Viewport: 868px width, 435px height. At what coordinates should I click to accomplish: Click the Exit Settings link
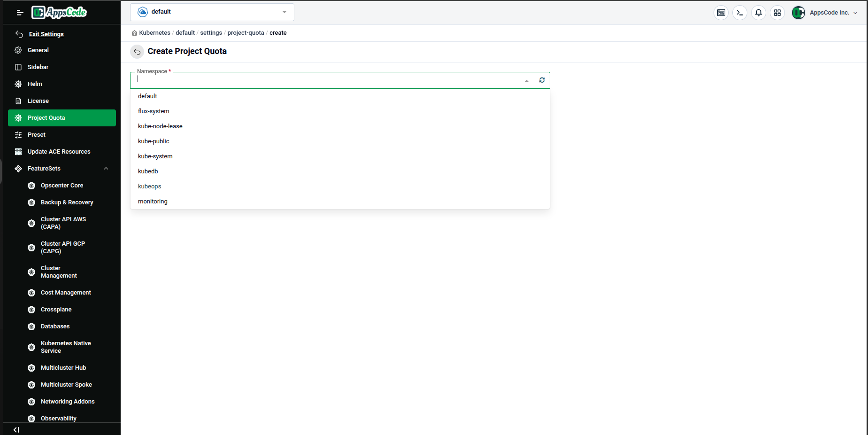pos(46,34)
